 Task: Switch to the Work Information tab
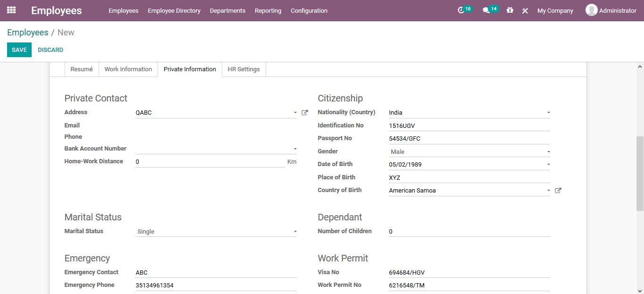pyautogui.click(x=128, y=69)
